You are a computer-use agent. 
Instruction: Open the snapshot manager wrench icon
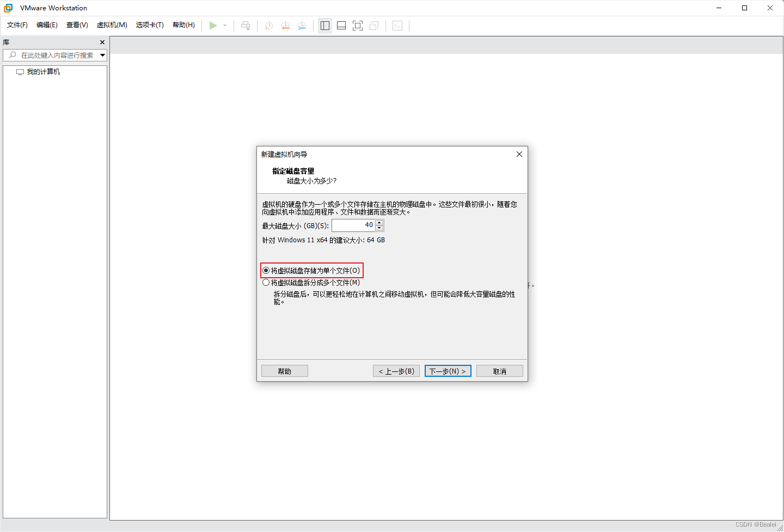pyautogui.click(x=302, y=26)
